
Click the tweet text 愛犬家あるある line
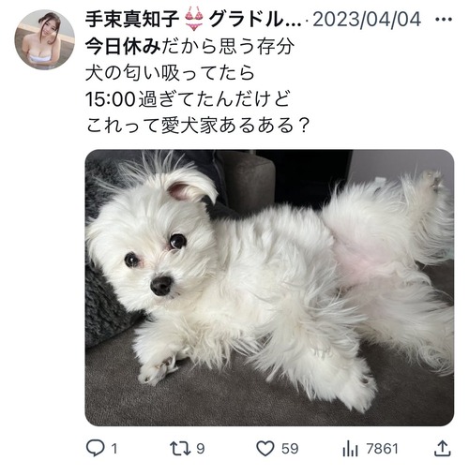(x=197, y=126)
